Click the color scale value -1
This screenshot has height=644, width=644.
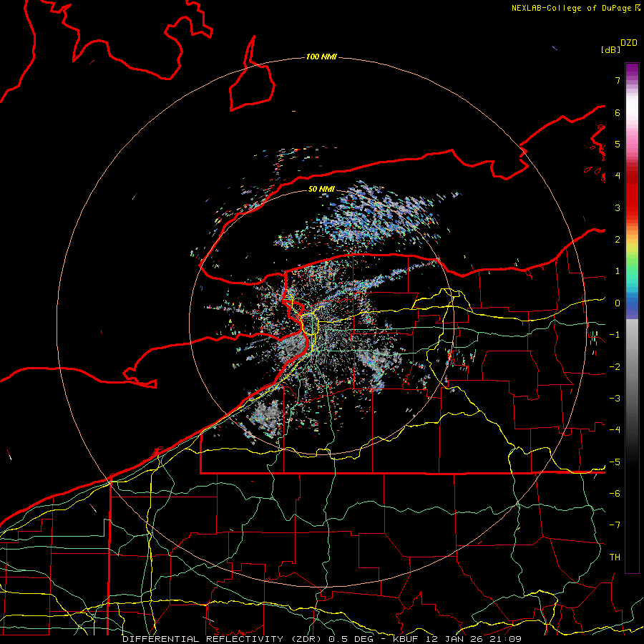[615, 335]
